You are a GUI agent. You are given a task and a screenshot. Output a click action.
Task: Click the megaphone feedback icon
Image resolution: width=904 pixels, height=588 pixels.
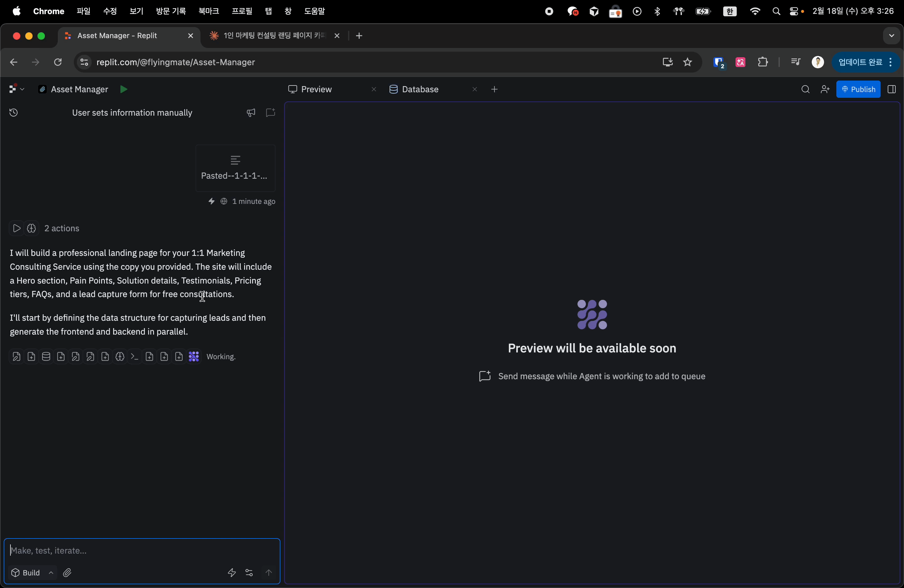point(251,113)
